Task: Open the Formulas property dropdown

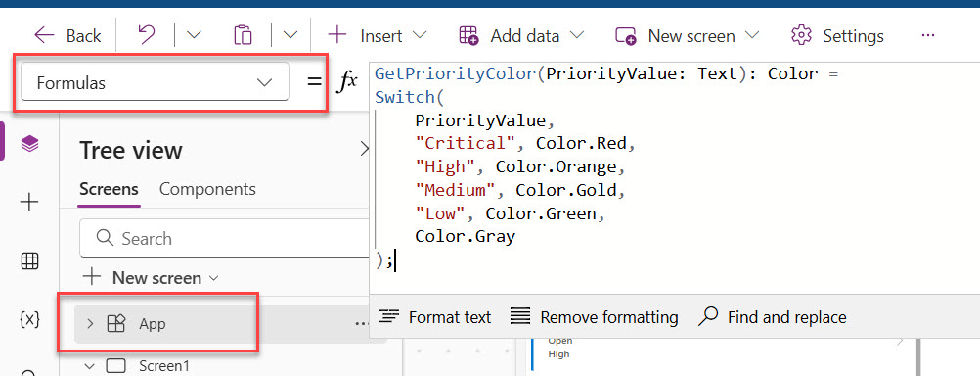Action: tap(155, 82)
